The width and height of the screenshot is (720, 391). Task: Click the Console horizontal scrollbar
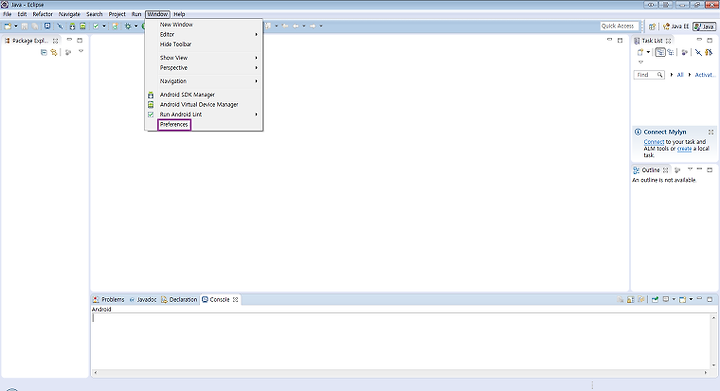(x=400, y=373)
